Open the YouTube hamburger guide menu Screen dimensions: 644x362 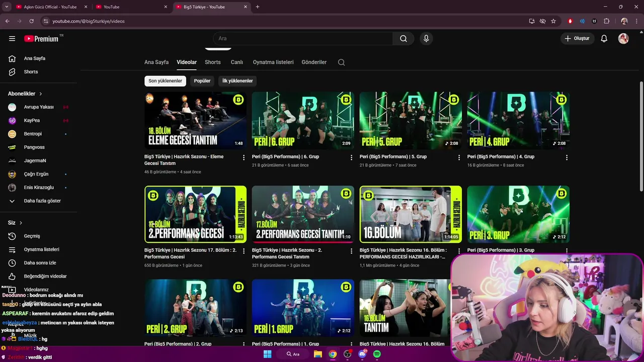pos(12,39)
